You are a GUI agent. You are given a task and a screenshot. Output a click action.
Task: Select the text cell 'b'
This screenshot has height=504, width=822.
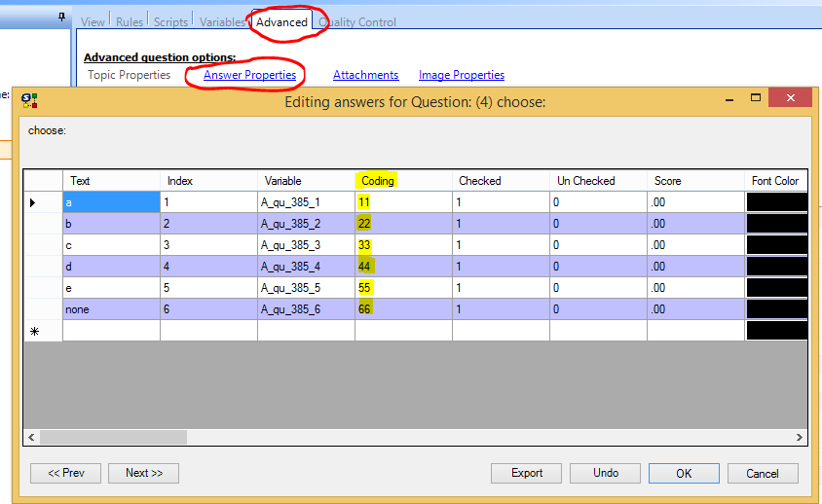click(x=112, y=224)
